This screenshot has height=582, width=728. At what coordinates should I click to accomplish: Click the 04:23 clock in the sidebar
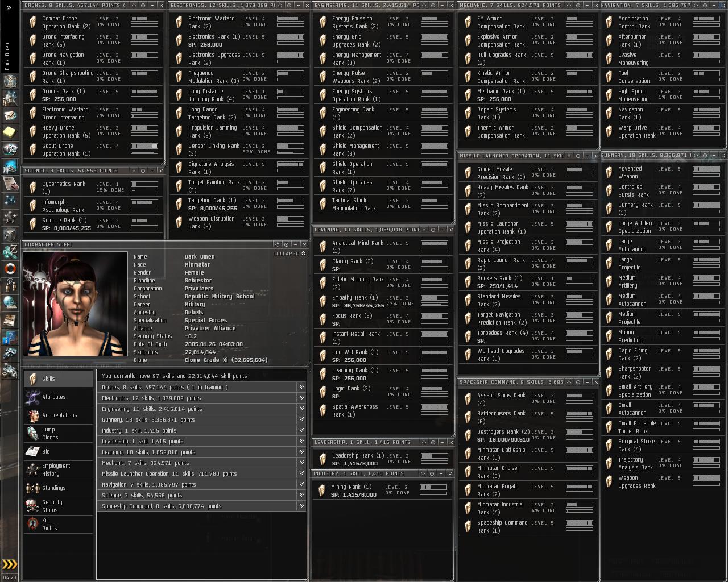10,577
